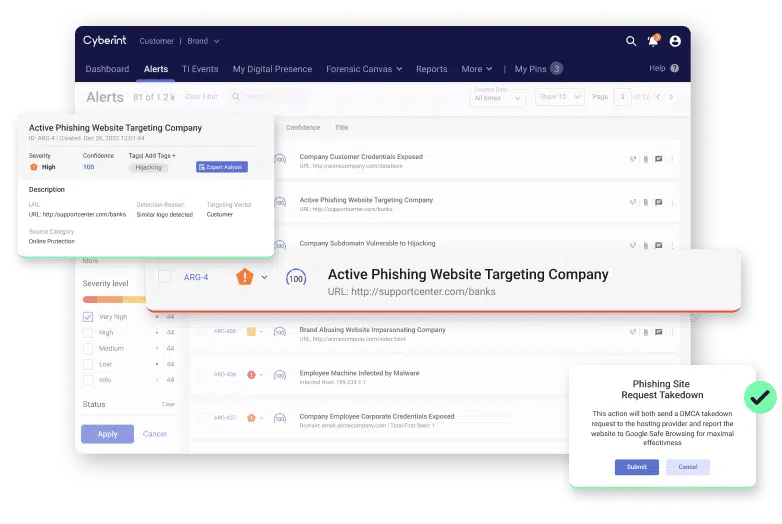Click the Help question mark icon
Screen dimensions: 782x524
pos(675,68)
